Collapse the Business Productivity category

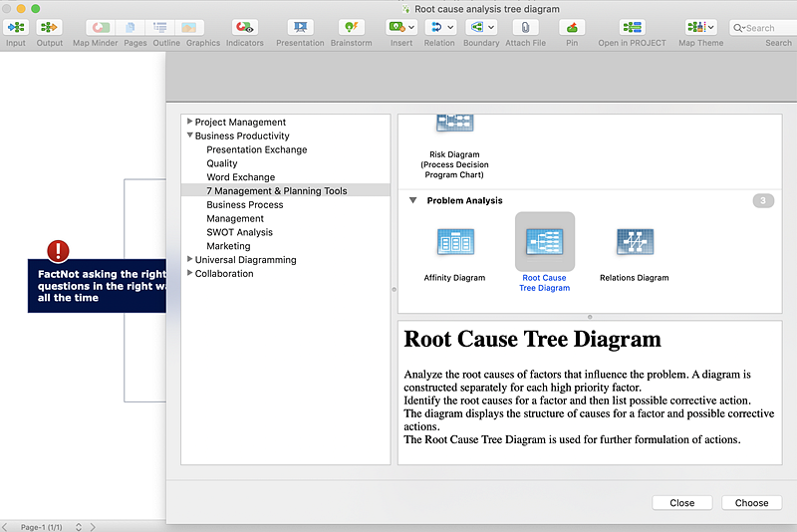pyautogui.click(x=189, y=135)
